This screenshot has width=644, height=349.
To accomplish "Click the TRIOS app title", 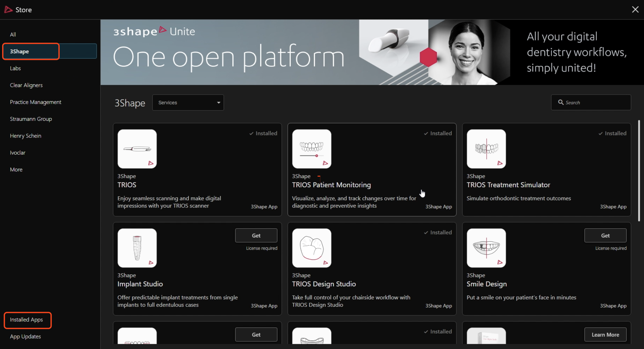I will pyautogui.click(x=127, y=185).
